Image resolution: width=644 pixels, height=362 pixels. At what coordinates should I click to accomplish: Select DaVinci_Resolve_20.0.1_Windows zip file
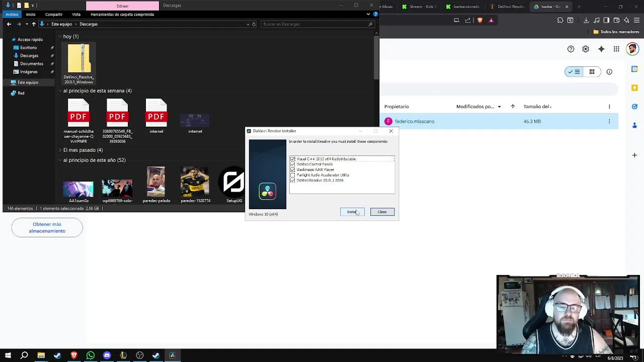click(x=79, y=64)
